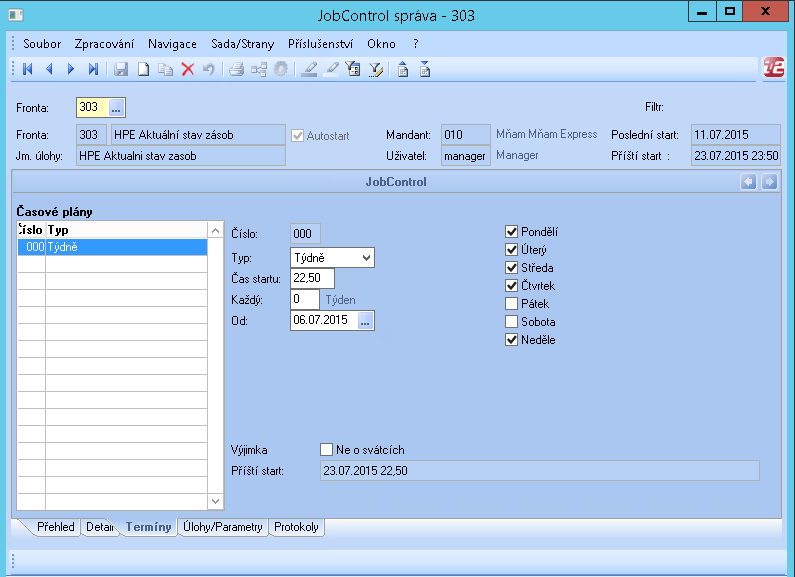Select row 000 Týdně in plan list
This screenshot has width=795, height=577.
[x=112, y=247]
